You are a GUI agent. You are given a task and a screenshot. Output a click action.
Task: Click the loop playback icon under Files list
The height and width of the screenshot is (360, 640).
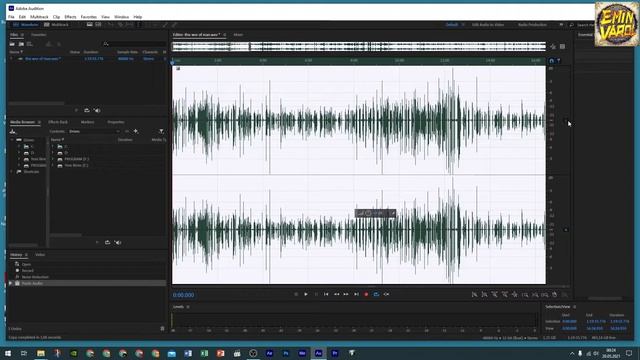click(87, 110)
